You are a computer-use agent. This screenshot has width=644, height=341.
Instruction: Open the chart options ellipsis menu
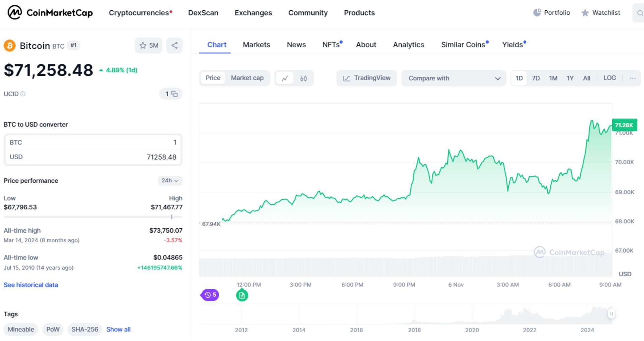pyautogui.click(x=633, y=78)
